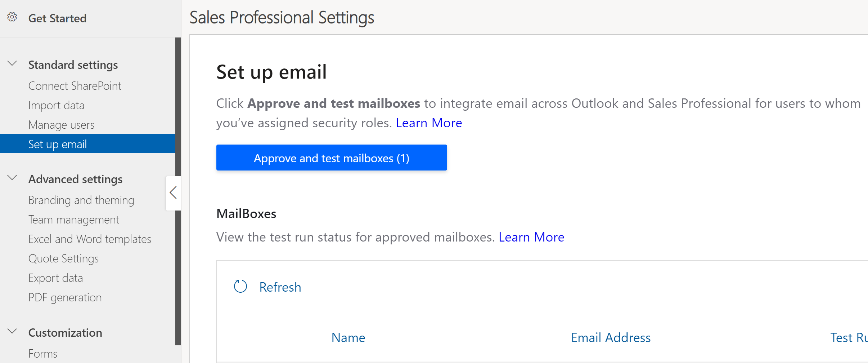
Task: Click Approve and test mailboxes button
Action: (331, 158)
